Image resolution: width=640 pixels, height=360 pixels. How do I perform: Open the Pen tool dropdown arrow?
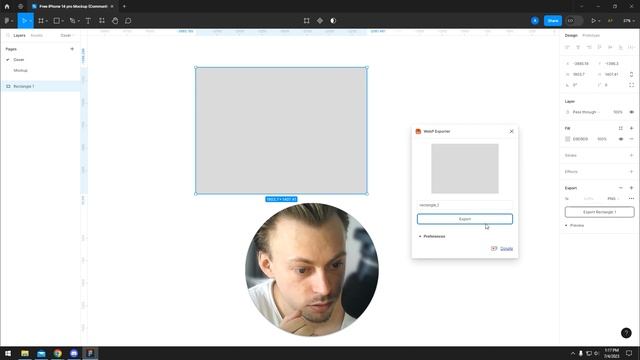78,21
